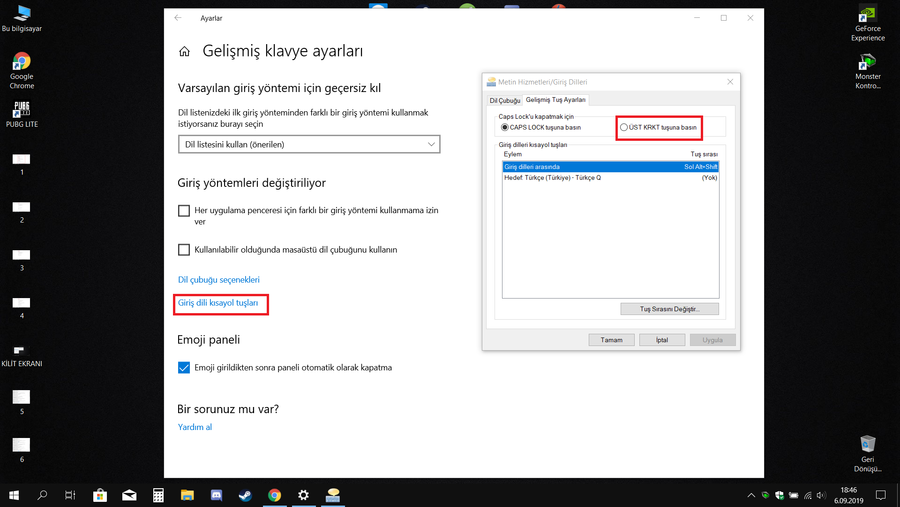Open the Bu bilgisayar desktop icon
Screen dimensions: 900x507
coord(22,18)
